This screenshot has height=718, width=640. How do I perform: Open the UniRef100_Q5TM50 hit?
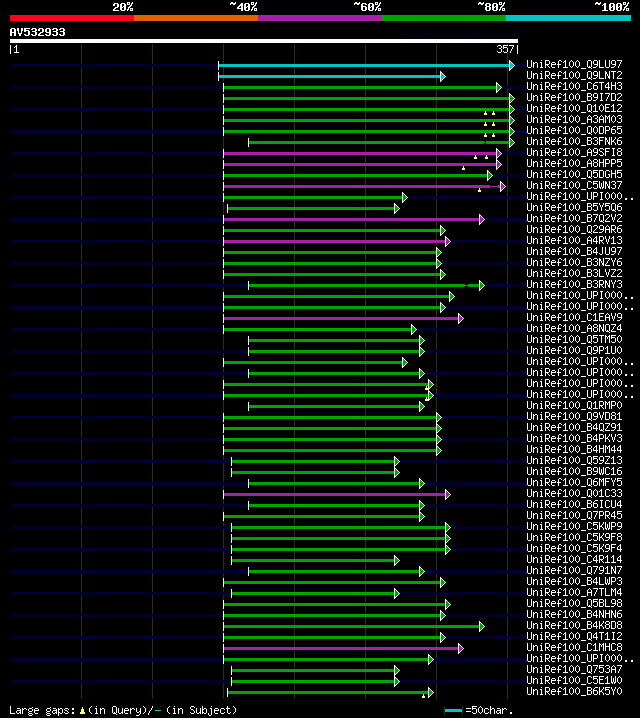point(574,339)
